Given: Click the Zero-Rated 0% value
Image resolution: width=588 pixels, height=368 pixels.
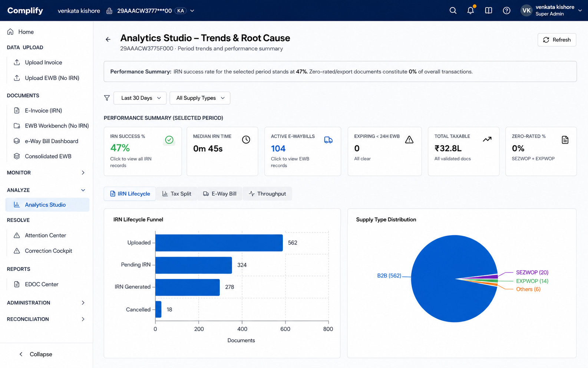Looking at the screenshot, I should (518, 148).
